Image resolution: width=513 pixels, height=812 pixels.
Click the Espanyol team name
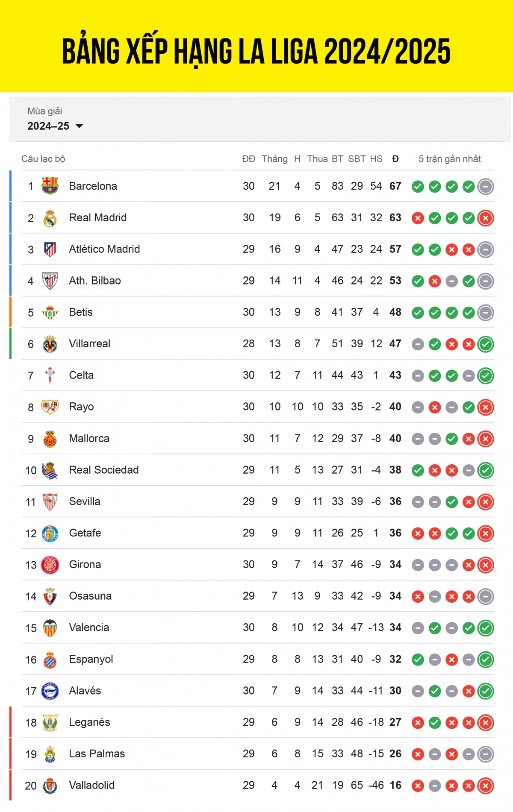(x=90, y=659)
